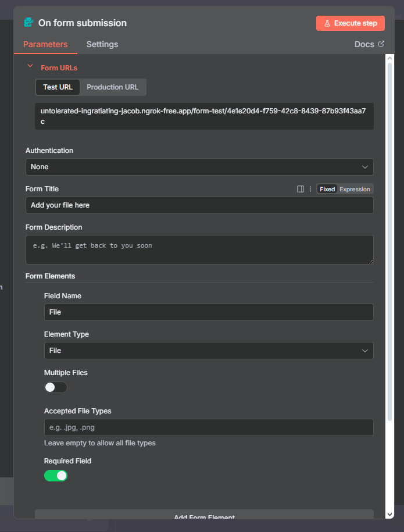Switch to the Settings tab
The width and height of the screenshot is (404, 532).
pyautogui.click(x=102, y=44)
